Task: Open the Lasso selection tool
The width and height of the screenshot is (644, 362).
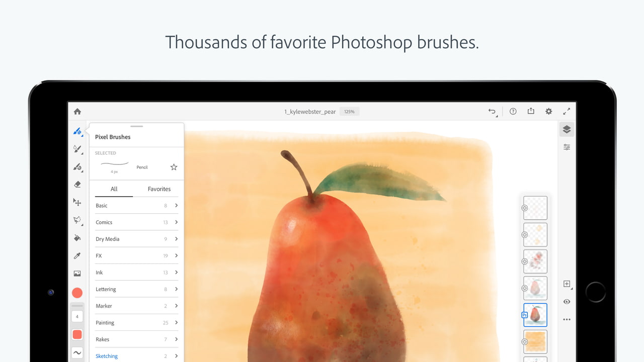Action: (77, 220)
